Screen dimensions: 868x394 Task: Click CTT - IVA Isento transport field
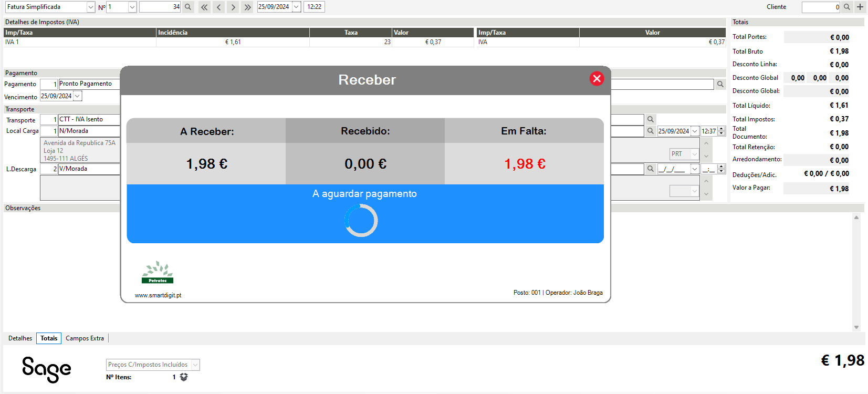pos(89,119)
